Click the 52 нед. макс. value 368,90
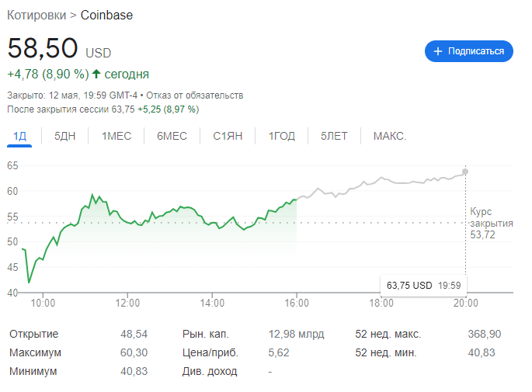 (485, 334)
